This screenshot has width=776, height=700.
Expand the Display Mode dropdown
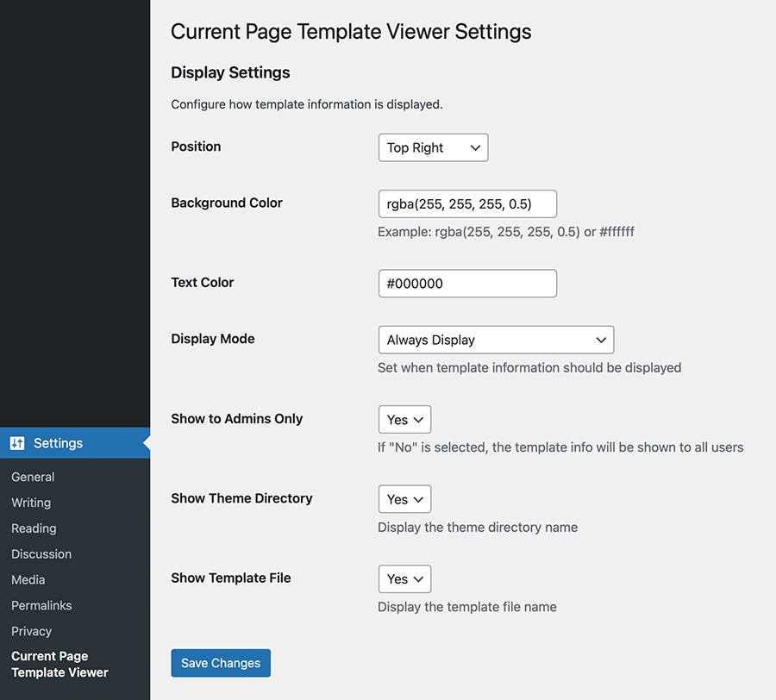pyautogui.click(x=496, y=340)
